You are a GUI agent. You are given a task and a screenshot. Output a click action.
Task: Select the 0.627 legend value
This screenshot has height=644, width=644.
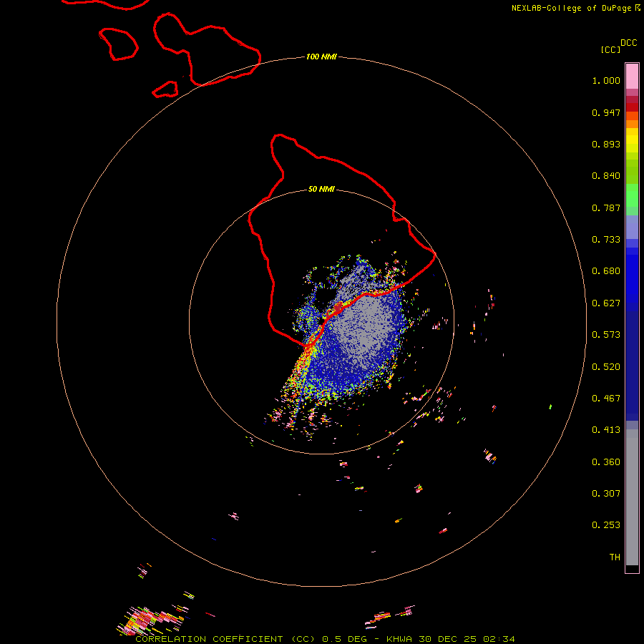click(x=606, y=303)
